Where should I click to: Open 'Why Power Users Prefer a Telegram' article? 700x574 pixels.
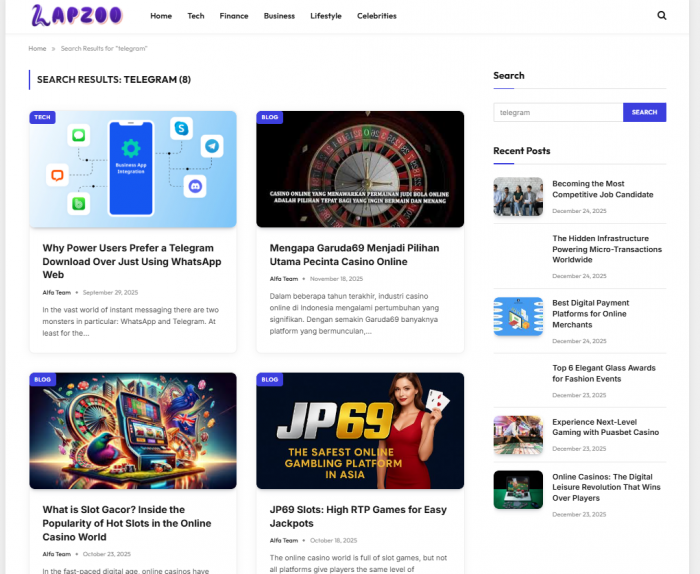point(127,261)
